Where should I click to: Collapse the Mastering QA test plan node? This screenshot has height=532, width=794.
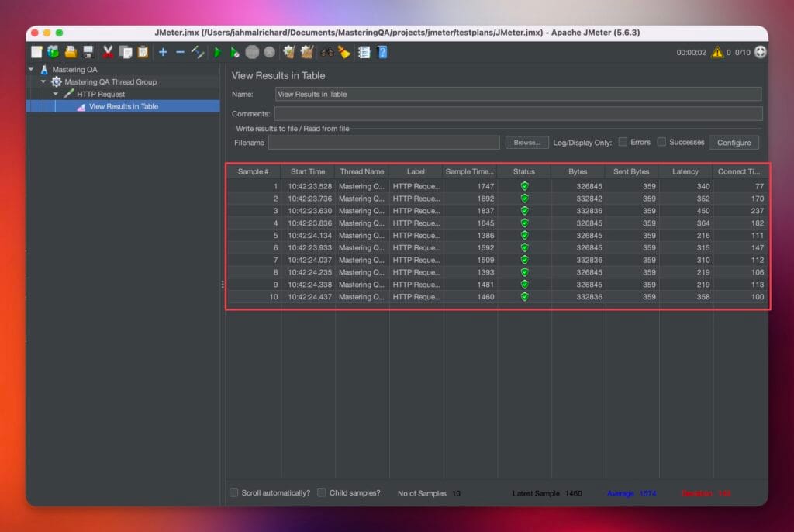click(x=31, y=70)
